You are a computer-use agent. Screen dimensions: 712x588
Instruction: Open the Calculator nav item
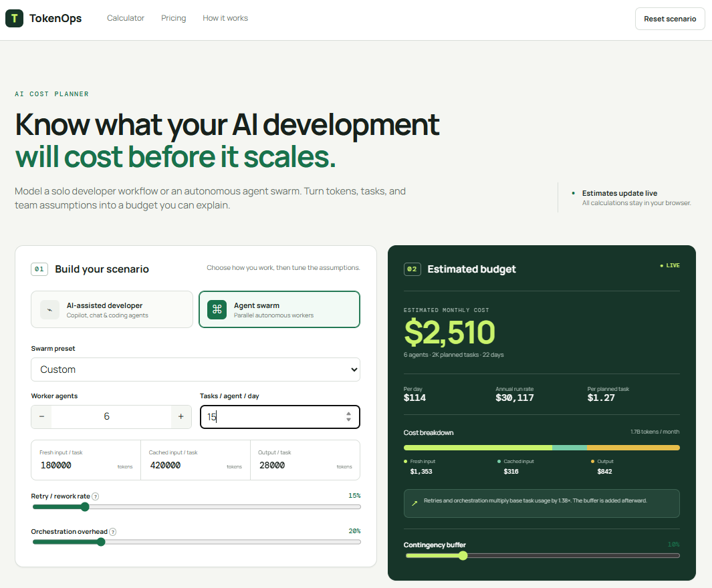pyautogui.click(x=125, y=18)
